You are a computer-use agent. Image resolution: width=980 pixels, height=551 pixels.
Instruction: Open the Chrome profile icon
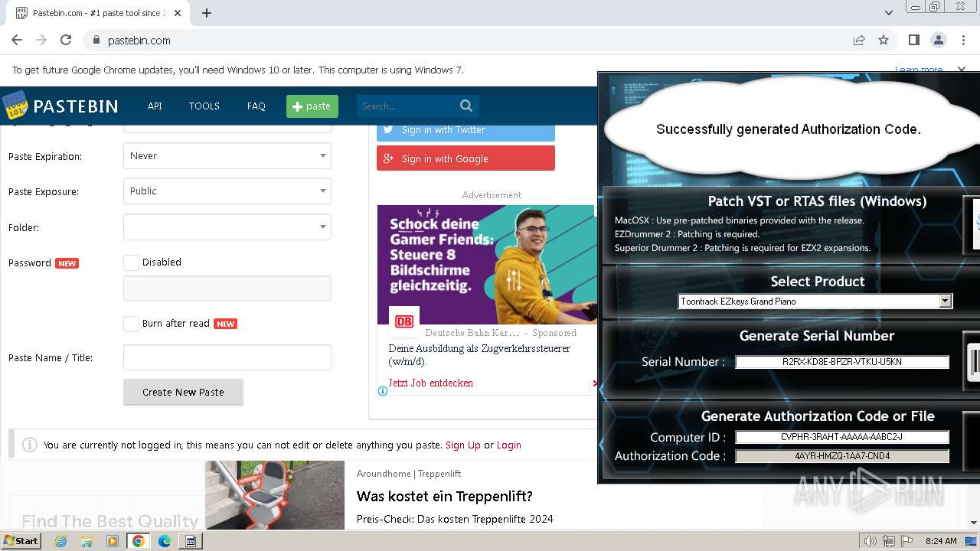coord(938,41)
